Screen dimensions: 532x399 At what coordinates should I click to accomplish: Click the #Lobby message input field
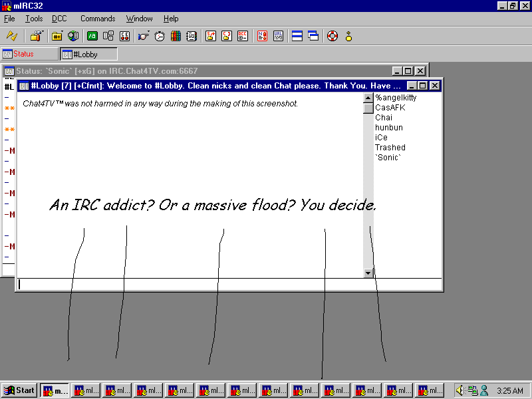click(226, 285)
